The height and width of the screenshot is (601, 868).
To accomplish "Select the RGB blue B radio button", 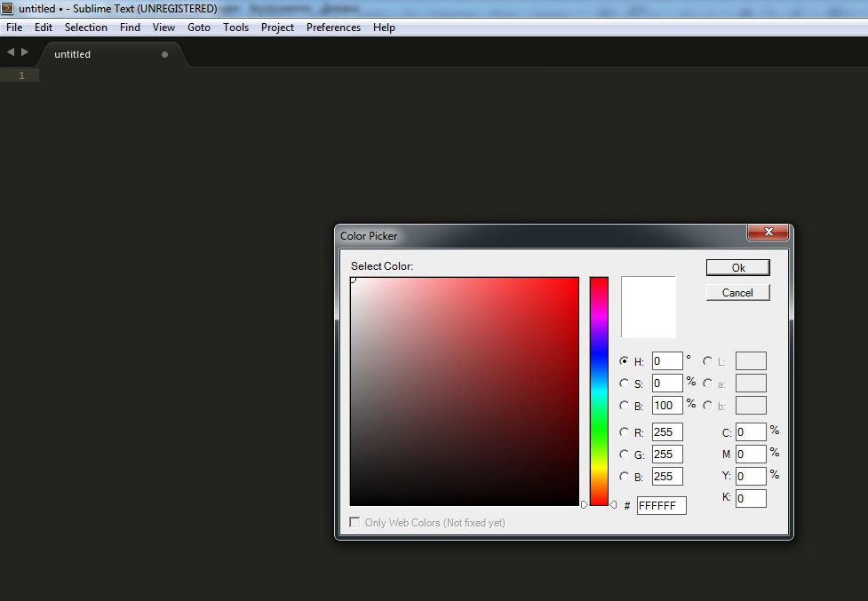I will click(624, 476).
